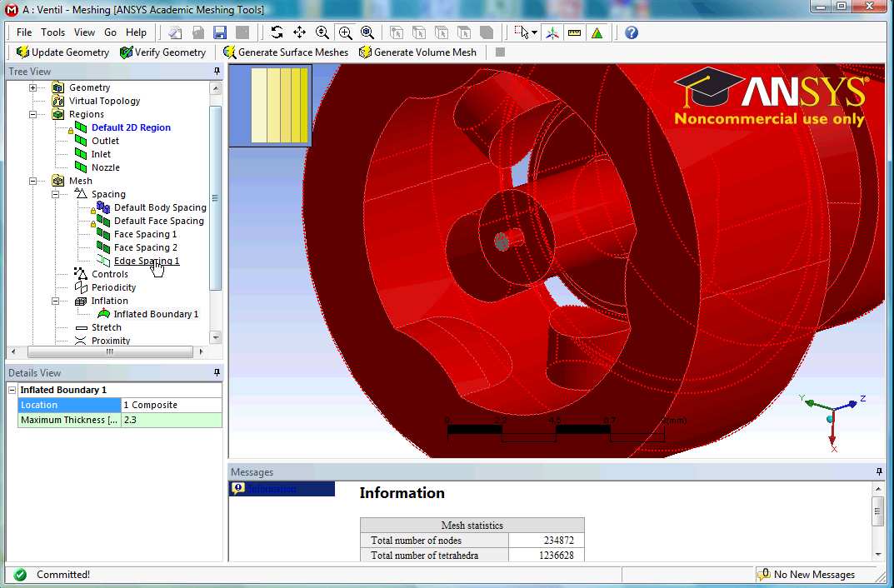Image resolution: width=894 pixels, height=588 pixels.
Task: Click Generate Surface Meshes
Action: click(286, 52)
